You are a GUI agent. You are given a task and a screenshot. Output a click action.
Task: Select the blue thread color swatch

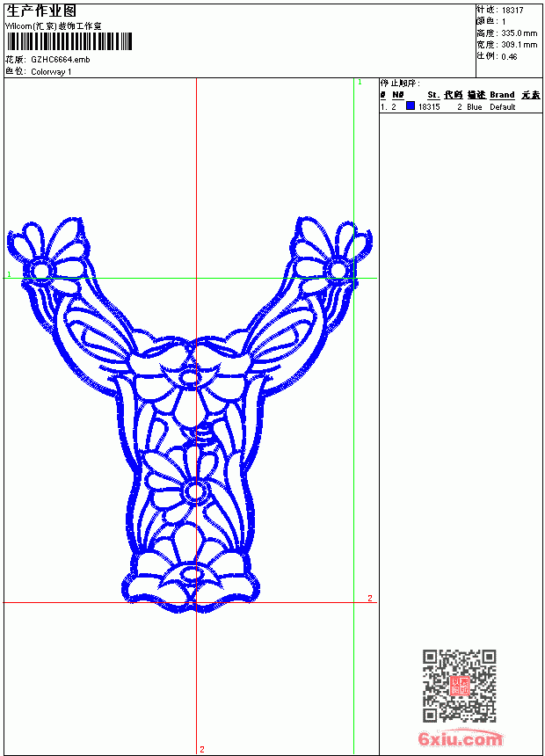point(410,105)
